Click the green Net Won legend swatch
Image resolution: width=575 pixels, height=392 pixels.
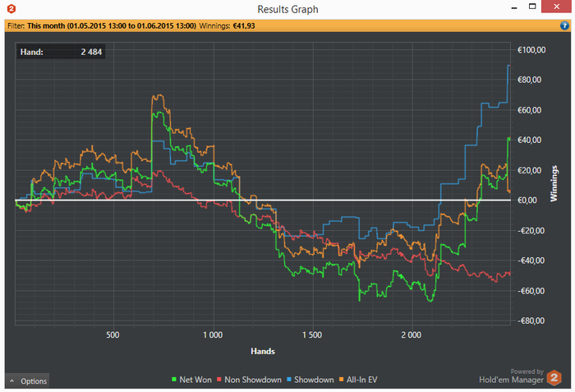click(x=174, y=380)
